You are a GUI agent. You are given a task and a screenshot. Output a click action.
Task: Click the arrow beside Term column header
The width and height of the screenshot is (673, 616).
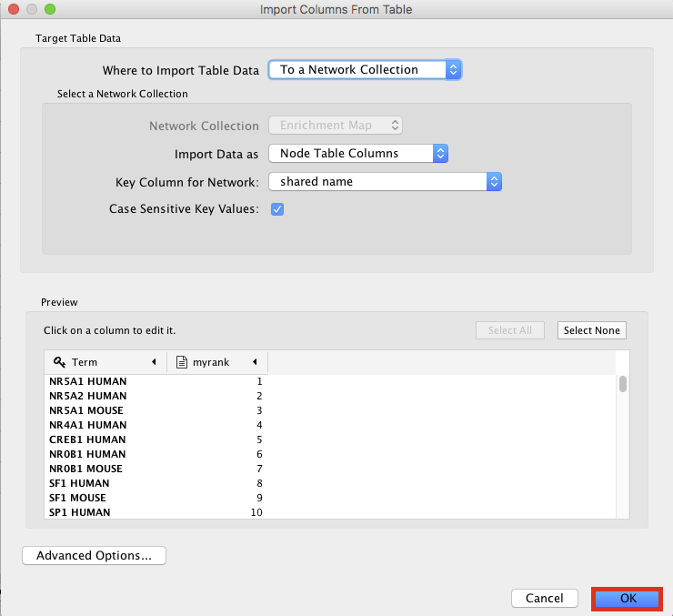[x=155, y=362]
